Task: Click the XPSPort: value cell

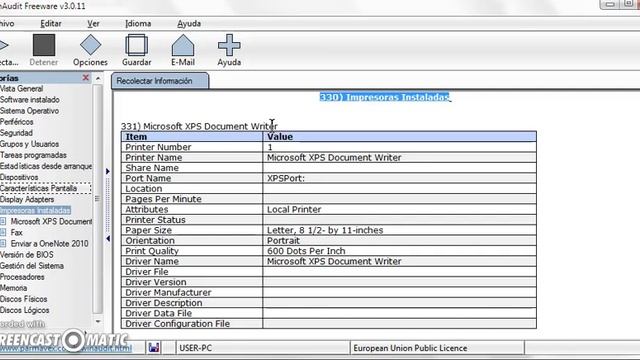Action: pos(400,178)
